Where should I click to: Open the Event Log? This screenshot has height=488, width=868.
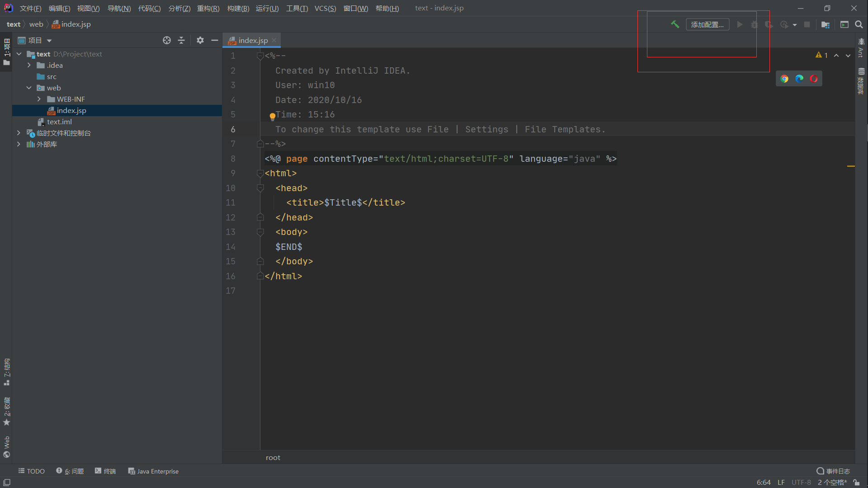coord(833,471)
